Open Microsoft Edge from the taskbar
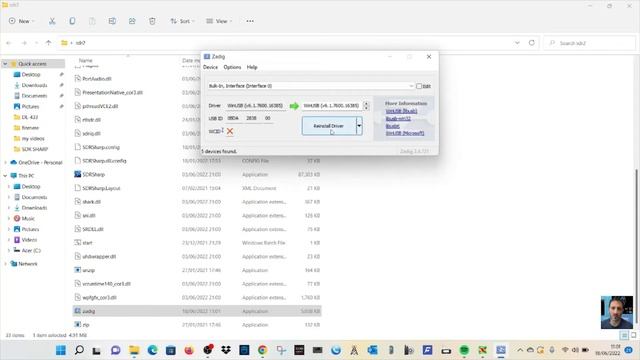640x360 pixels. click(x=152, y=350)
